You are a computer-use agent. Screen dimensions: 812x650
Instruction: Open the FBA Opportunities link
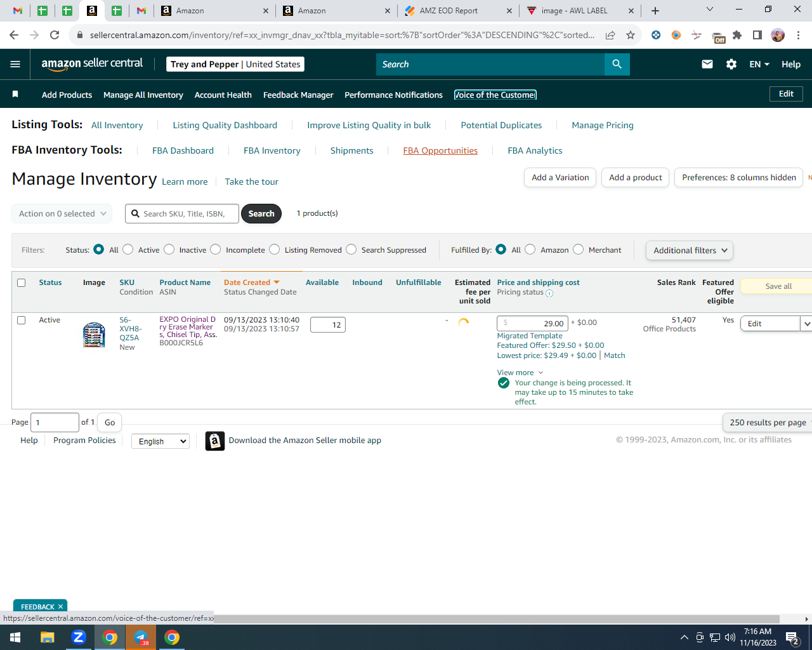[x=440, y=150]
